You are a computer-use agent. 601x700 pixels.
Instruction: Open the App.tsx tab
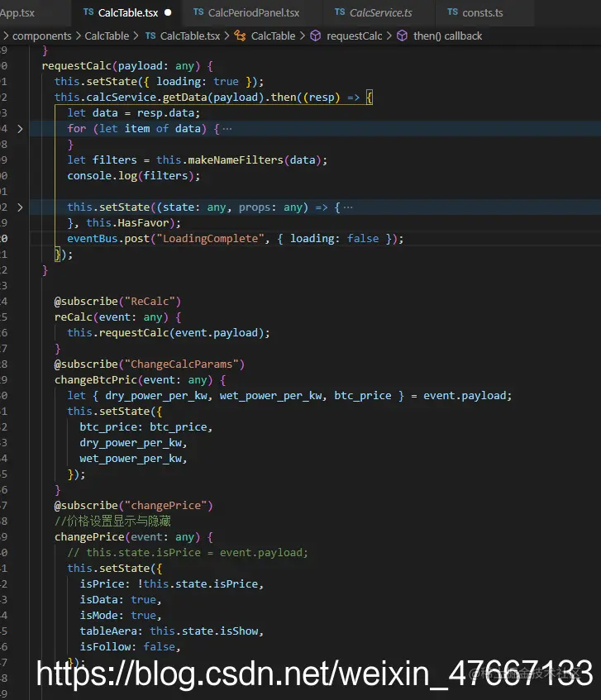[17, 13]
